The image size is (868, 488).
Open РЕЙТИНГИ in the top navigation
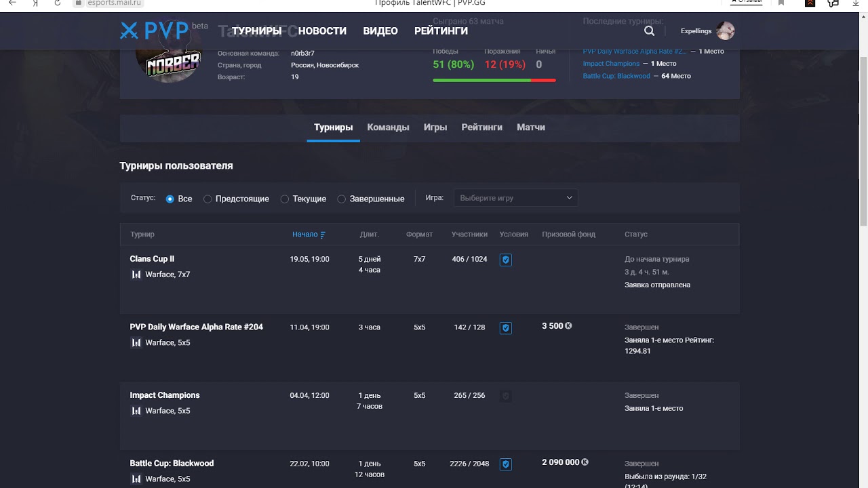(x=441, y=31)
